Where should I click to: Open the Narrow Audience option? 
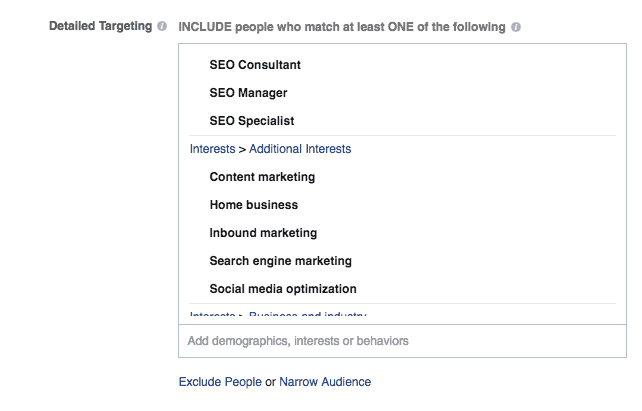tap(325, 382)
